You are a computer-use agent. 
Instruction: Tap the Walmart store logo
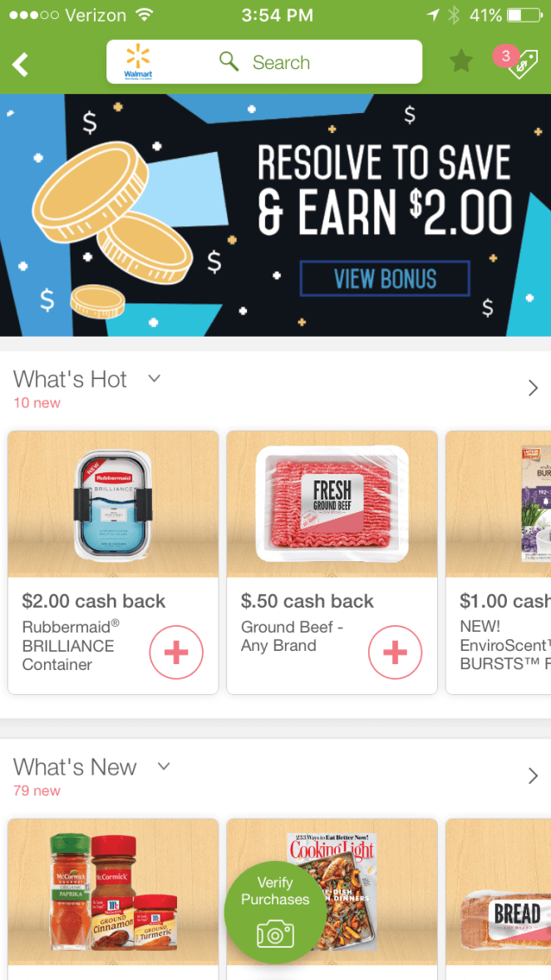click(x=138, y=62)
